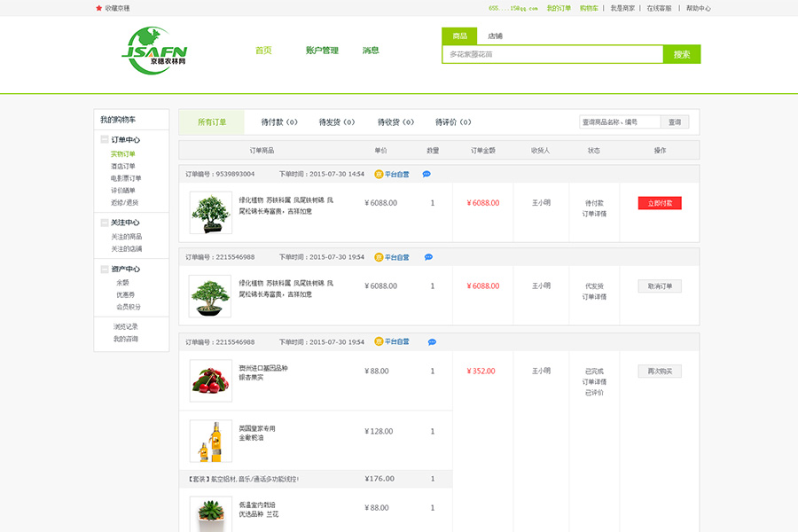Click the 取消订单 button

click(x=660, y=286)
